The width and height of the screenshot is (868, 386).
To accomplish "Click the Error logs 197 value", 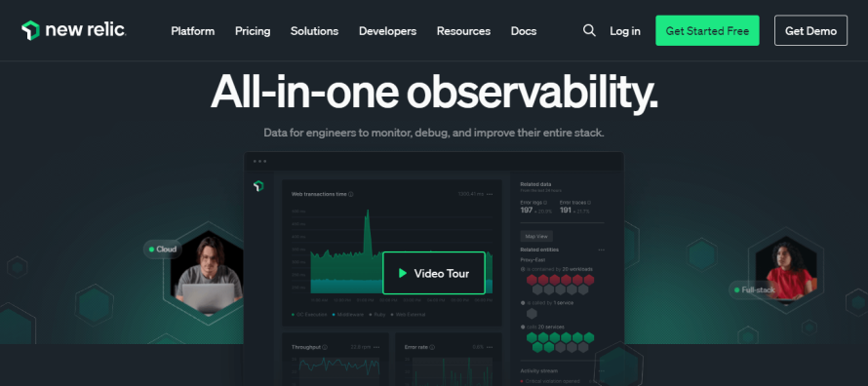I will 527,211.
